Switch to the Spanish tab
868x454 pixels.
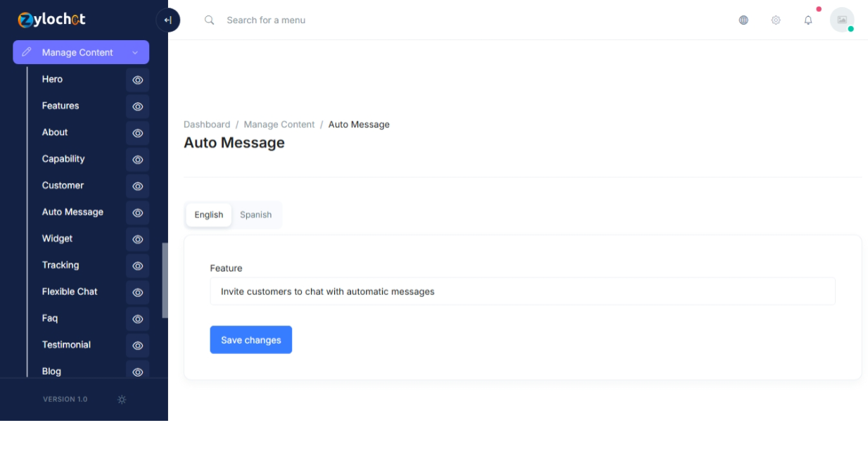click(x=256, y=215)
